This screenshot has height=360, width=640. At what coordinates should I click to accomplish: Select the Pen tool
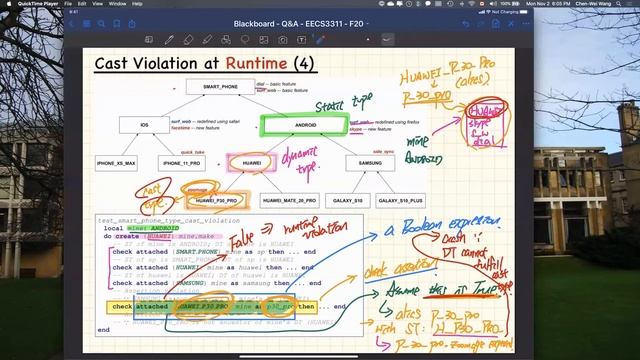(169, 40)
